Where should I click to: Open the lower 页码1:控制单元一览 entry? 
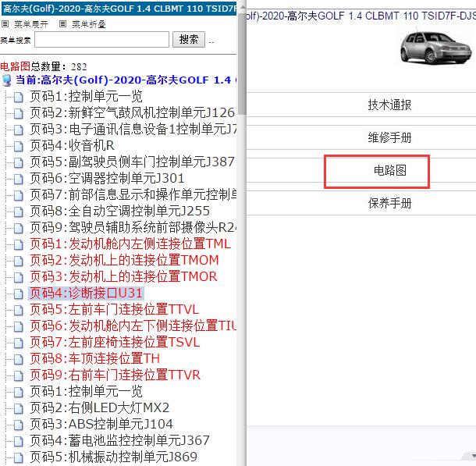(x=86, y=392)
